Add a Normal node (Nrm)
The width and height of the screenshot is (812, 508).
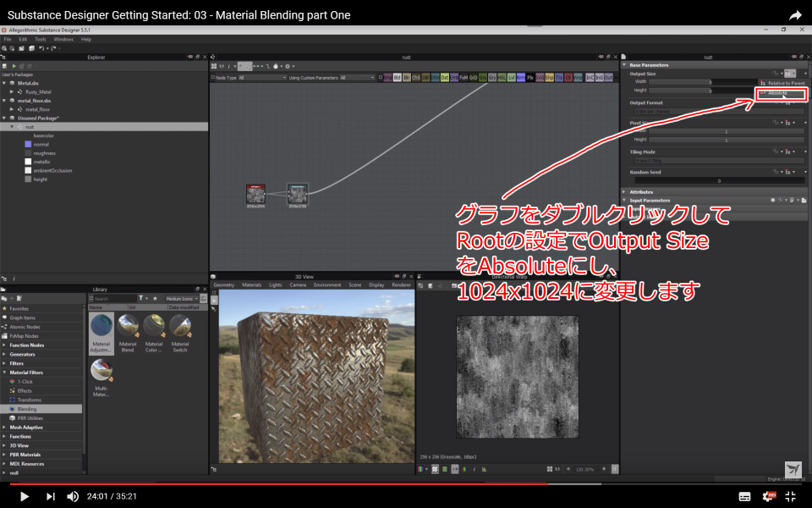[x=520, y=78]
